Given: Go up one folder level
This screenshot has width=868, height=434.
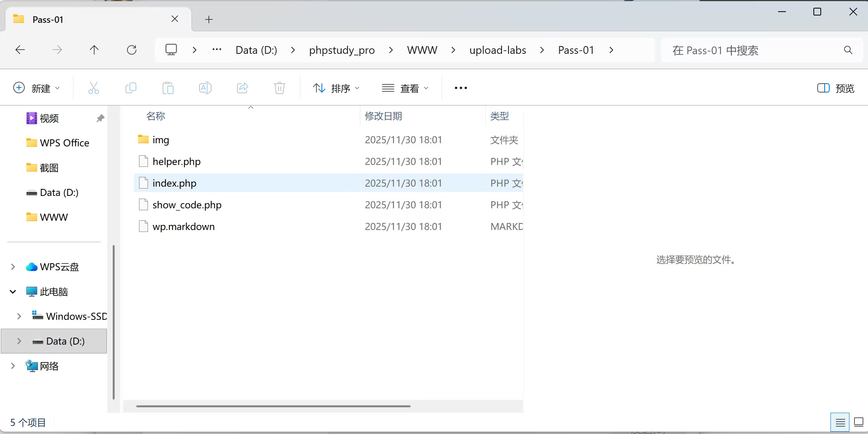Looking at the screenshot, I should click(94, 50).
